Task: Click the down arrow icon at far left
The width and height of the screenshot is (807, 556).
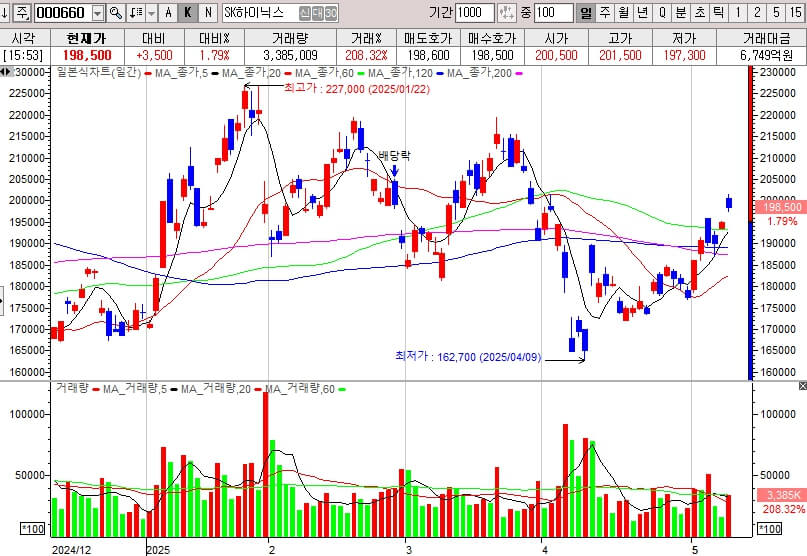Action: [5, 12]
